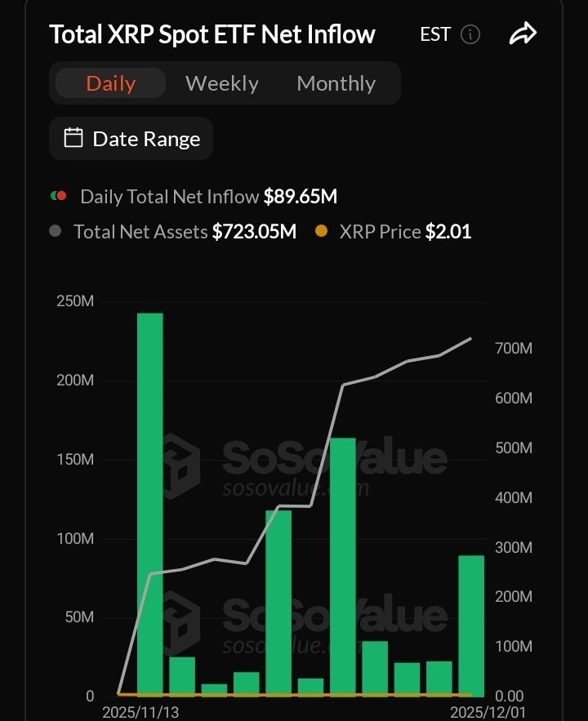Toggle the orange XRP Price legend dot
Image resolution: width=588 pixels, height=721 pixels.
click(x=321, y=231)
